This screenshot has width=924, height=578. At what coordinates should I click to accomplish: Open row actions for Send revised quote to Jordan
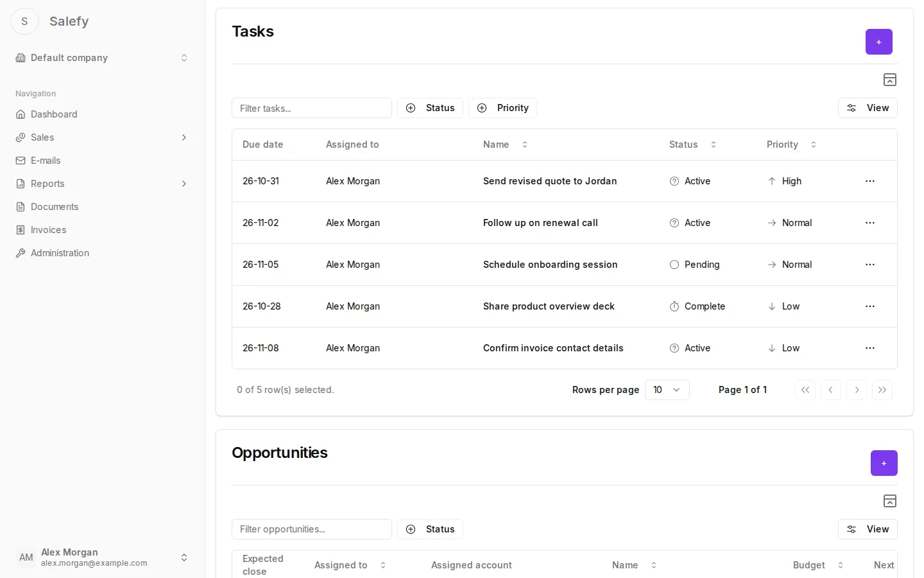pos(870,181)
